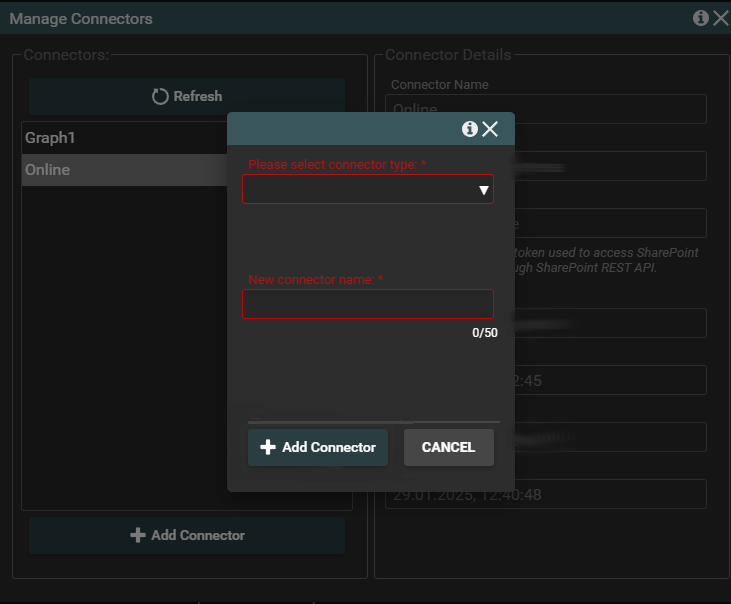Confirm with dialog Add Connector button
The width and height of the screenshot is (731, 604).
pos(318,448)
